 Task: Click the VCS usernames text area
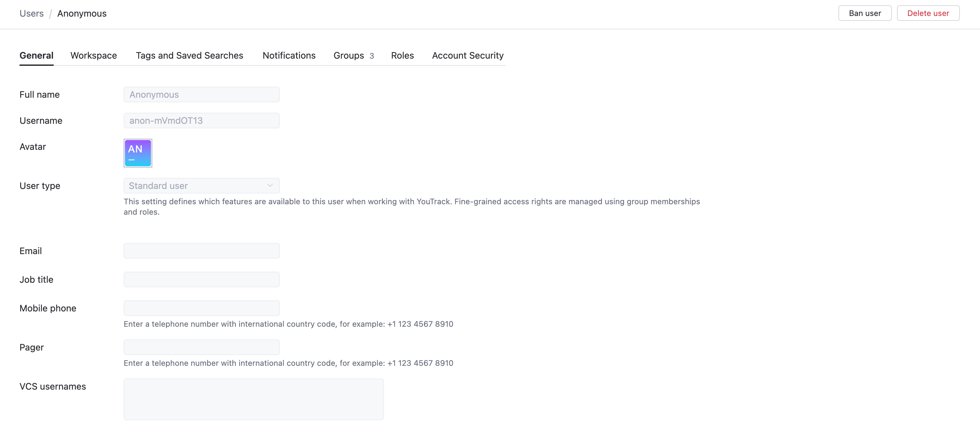[254, 399]
